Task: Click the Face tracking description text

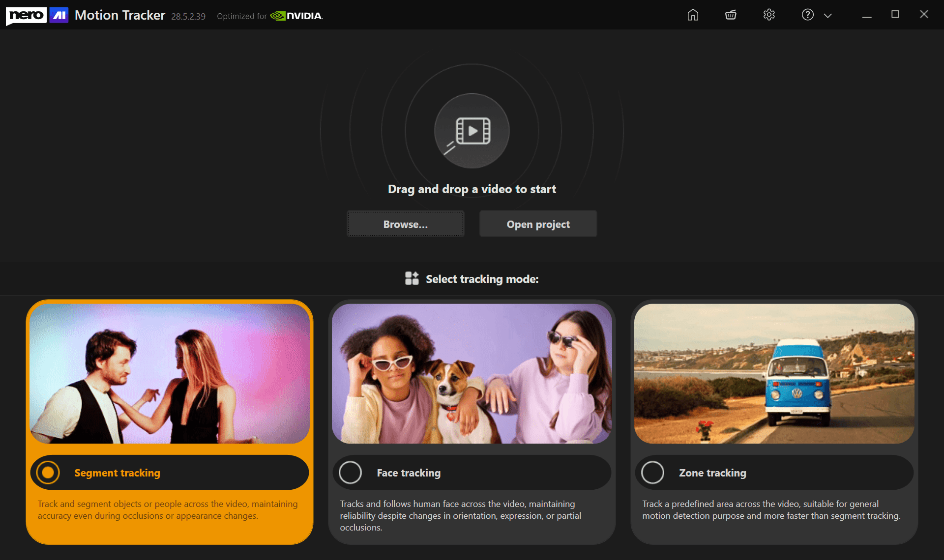Action: click(460, 515)
